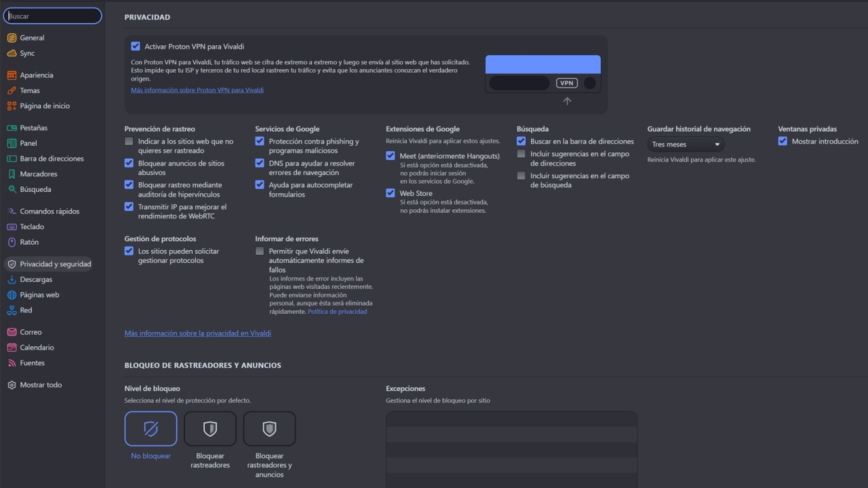Toggle Ayuda para autocompletar formularios
The width and height of the screenshot is (868, 488).
tap(259, 185)
